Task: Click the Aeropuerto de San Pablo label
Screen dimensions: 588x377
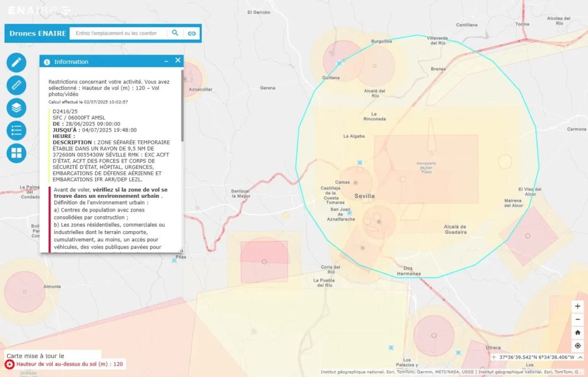Action: tap(427, 167)
